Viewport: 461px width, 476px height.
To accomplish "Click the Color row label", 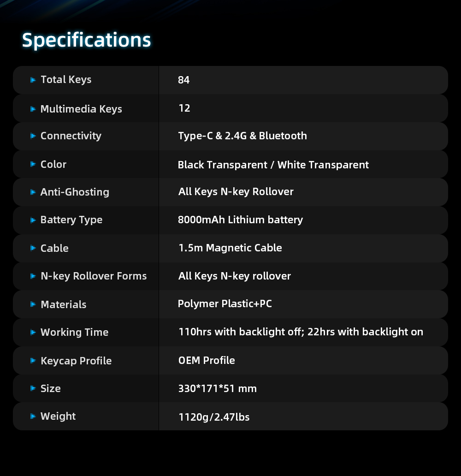I will click(53, 164).
